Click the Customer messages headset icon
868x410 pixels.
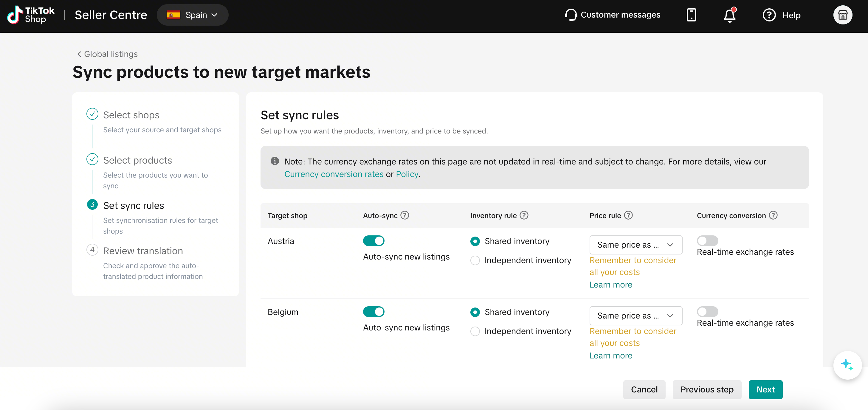pos(571,15)
